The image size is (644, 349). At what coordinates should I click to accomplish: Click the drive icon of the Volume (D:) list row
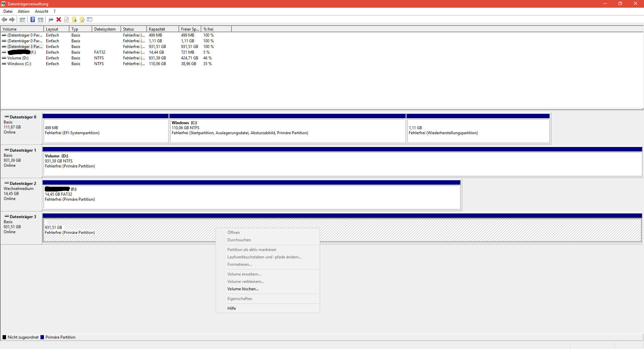point(4,58)
